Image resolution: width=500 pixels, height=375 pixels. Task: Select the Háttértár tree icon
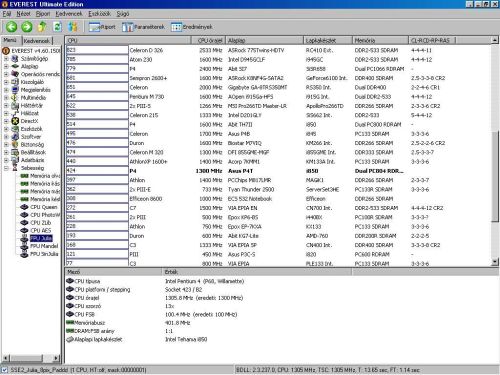pos(15,105)
